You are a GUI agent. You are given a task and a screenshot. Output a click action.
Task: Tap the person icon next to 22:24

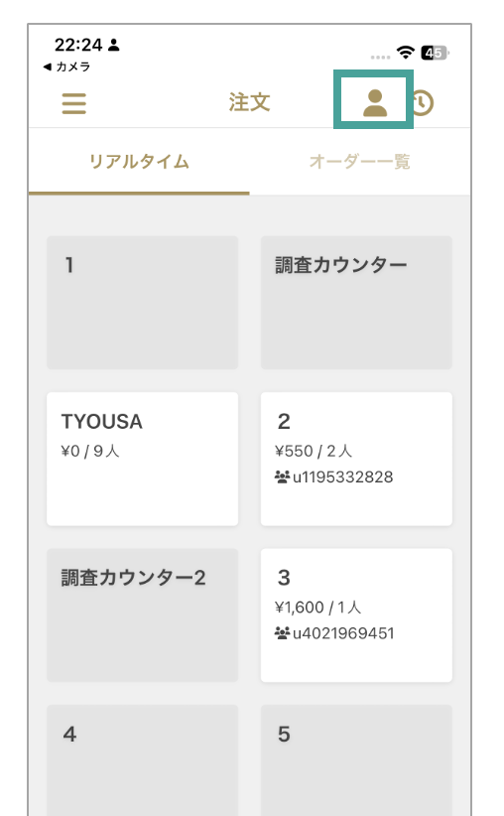[114, 46]
